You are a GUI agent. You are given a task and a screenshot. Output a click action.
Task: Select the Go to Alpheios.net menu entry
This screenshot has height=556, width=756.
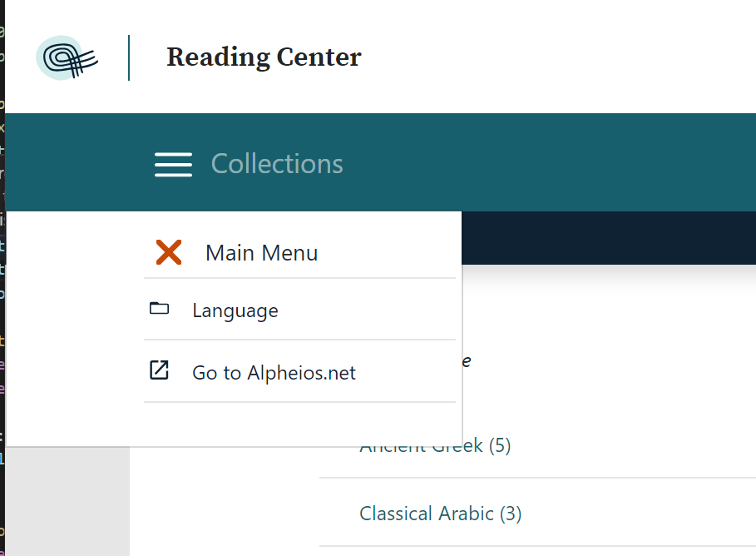click(x=274, y=372)
